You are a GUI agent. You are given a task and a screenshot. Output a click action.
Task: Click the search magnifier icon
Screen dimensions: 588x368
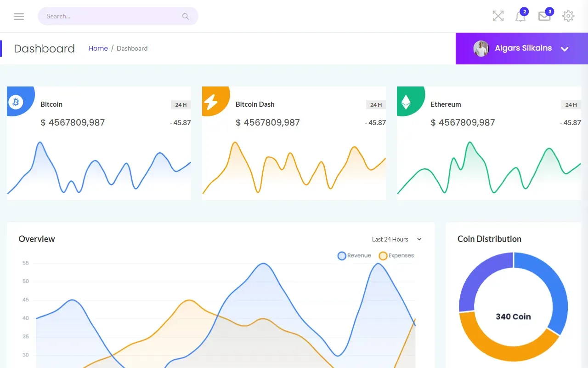point(186,16)
